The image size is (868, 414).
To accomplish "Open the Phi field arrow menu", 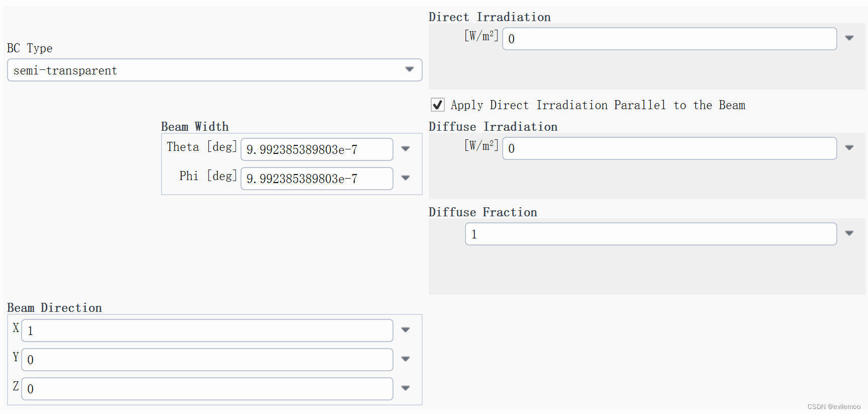I will pyautogui.click(x=406, y=178).
